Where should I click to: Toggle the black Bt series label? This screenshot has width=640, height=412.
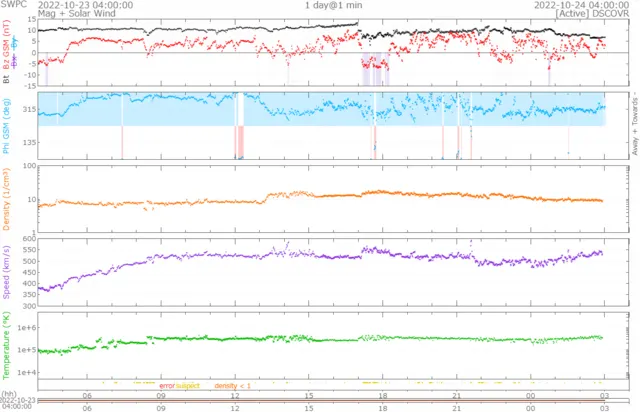6,79
